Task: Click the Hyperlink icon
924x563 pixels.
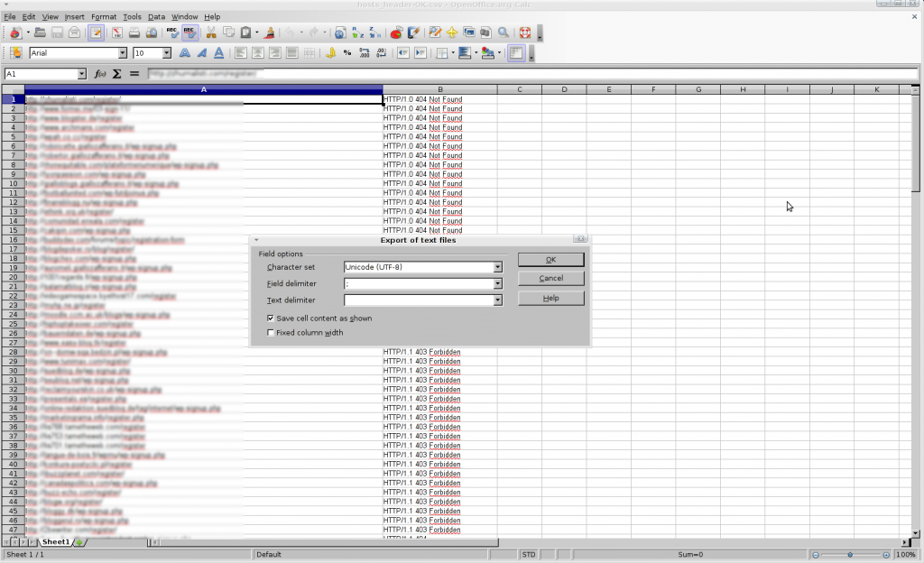Action: pyautogui.click(x=340, y=33)
